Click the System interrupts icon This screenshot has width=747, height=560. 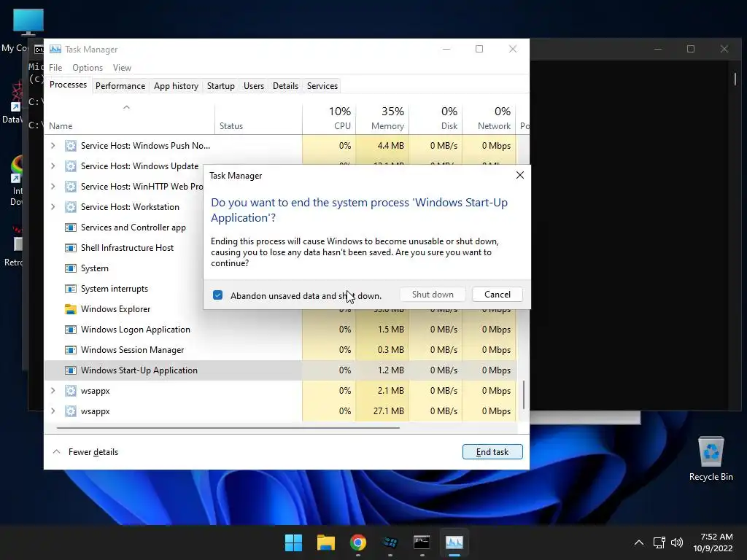71,289
